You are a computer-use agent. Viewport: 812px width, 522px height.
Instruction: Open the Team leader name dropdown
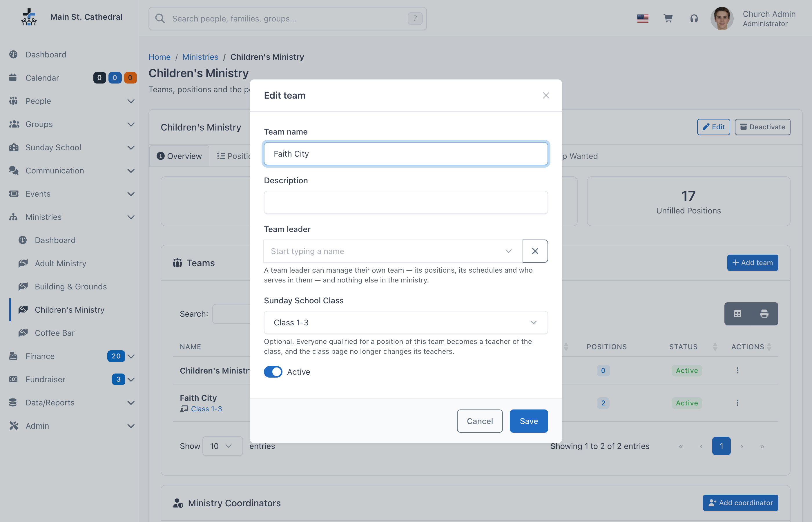pos(393,251)
